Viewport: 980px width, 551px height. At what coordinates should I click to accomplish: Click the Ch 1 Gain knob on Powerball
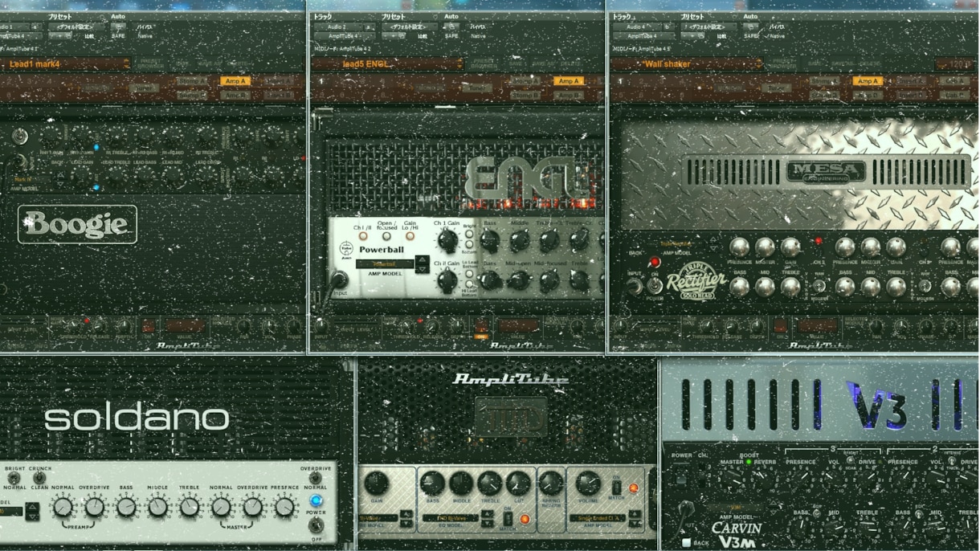pos(447,241)
